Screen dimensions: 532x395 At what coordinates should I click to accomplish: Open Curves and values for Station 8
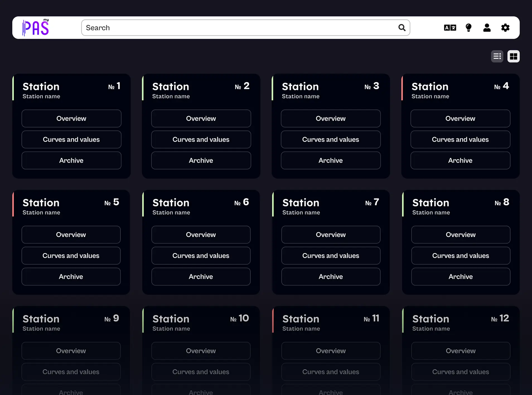click(x=461, y=256)
